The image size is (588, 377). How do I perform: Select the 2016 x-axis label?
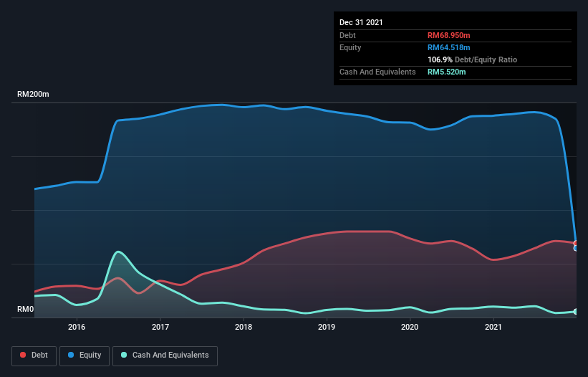[x=77, y=327]
